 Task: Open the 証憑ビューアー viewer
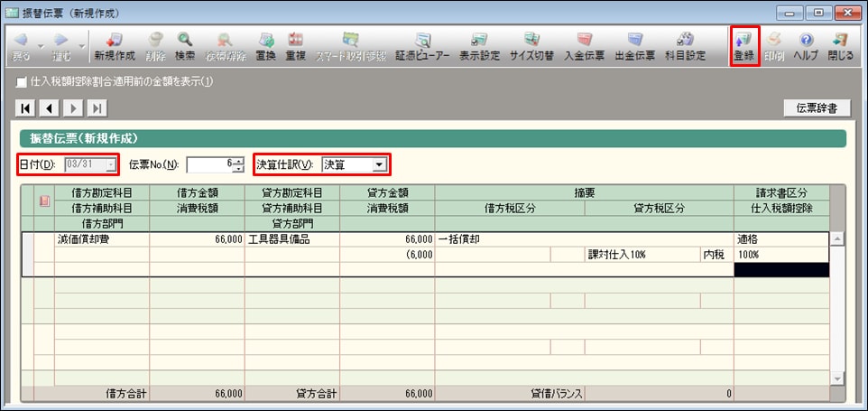pos(423,47)
